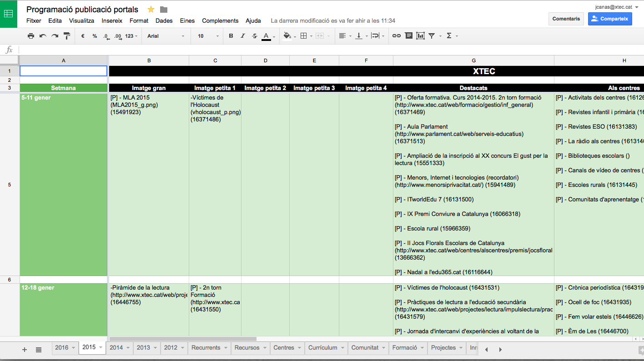The image size is (644, 361).
Task: Open the Arial font family dropdown
Action: coord(166,36)
